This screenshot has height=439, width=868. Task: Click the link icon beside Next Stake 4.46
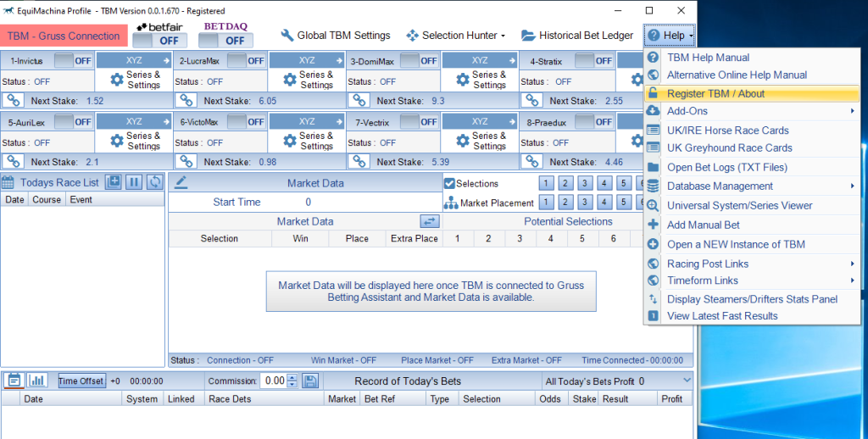pos(532,162)
